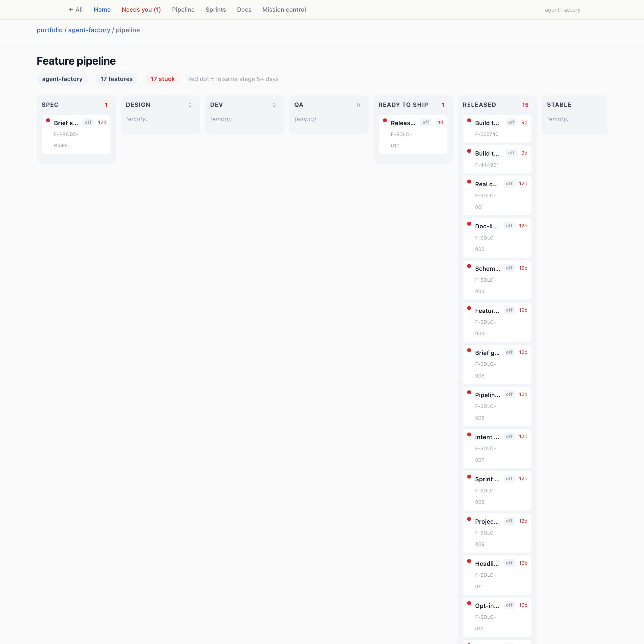
Task: Click red dot on Pipelin... card
Action: coord(469,392)
